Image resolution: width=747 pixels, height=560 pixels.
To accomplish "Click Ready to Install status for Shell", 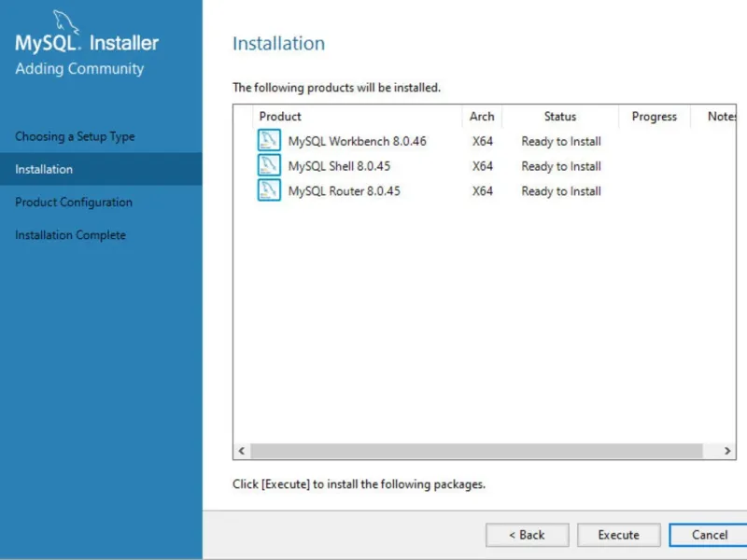I will point(561,166).
